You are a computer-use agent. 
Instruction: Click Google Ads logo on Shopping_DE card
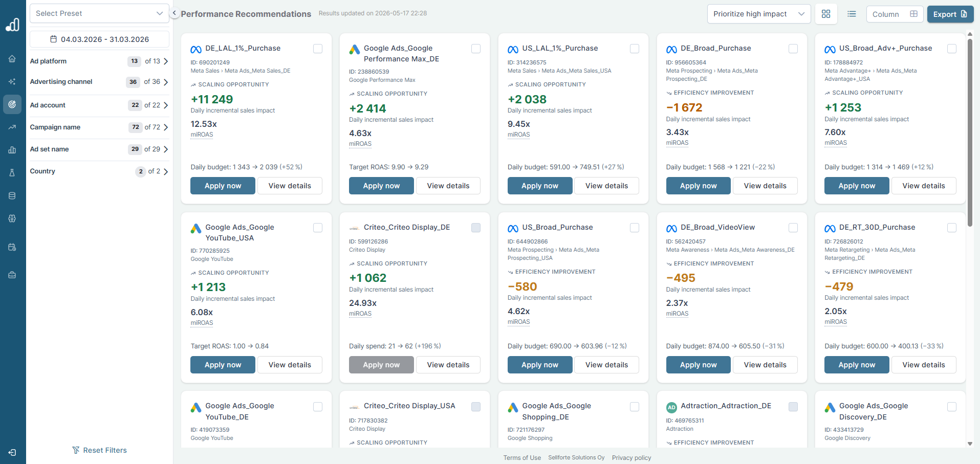pyautogui.click(x=513, y=408)
